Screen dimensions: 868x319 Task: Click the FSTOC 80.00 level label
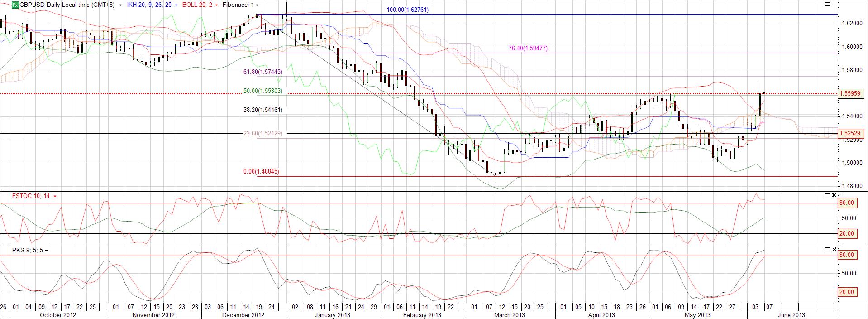(846, 203)
